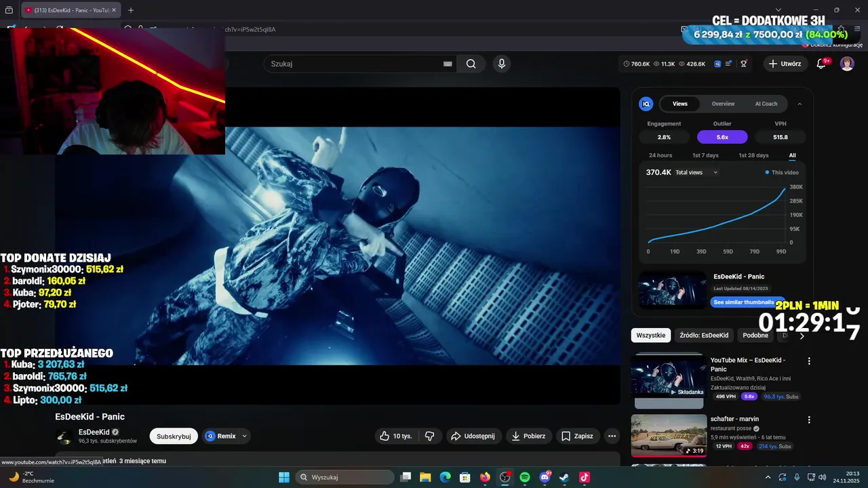Click the 515.8 VPH value
This screenshot has width=868, height=488.
781,137
